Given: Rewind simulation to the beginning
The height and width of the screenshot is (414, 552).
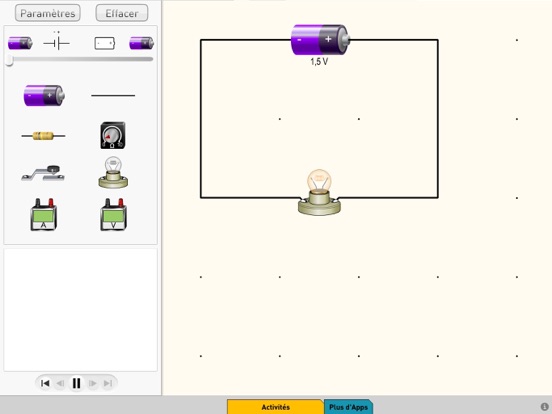Looking at the screenshot, I should click(45, 383).
